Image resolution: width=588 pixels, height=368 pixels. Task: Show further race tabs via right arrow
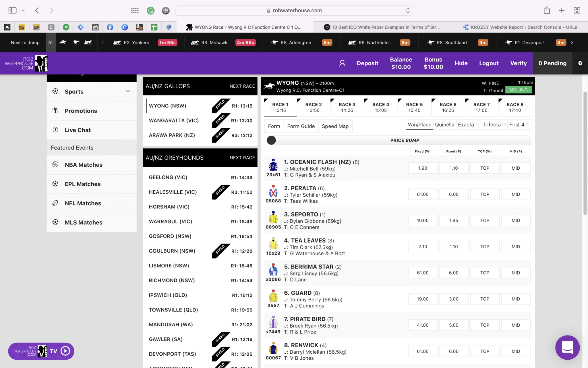(x=526, y=108)
